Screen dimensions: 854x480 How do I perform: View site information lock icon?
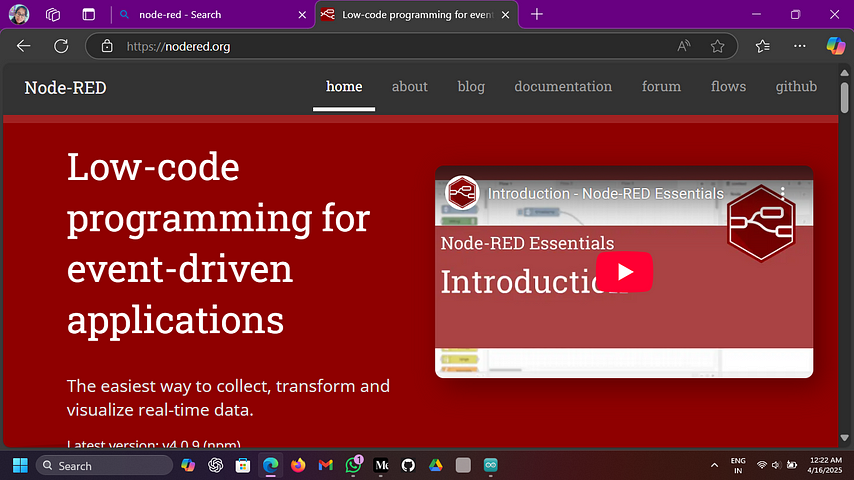click(107, 46)
